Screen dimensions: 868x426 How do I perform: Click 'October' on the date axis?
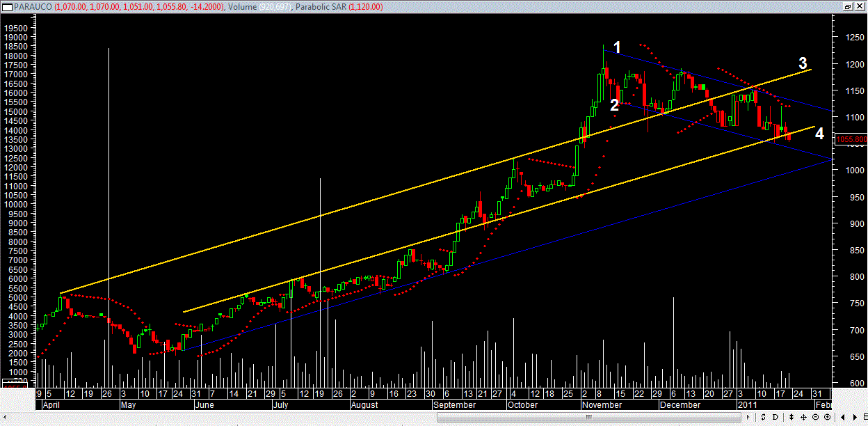(522, 404)
